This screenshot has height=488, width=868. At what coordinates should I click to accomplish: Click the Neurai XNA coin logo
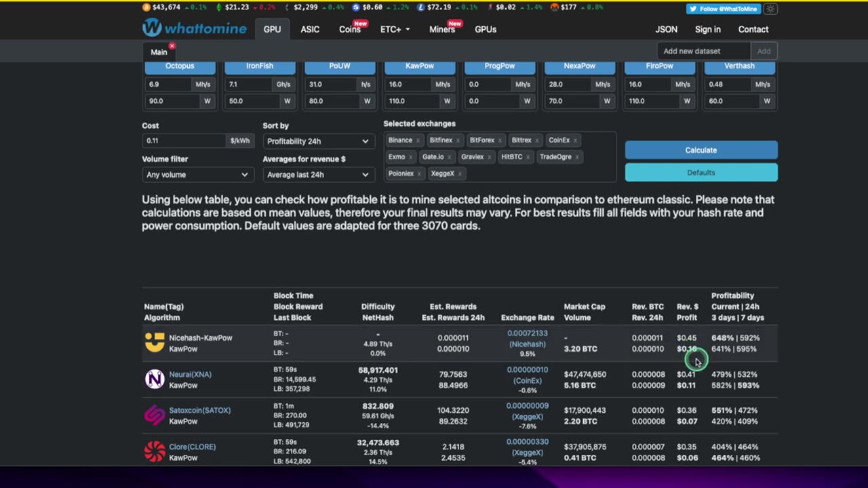[x=155, y=379]
